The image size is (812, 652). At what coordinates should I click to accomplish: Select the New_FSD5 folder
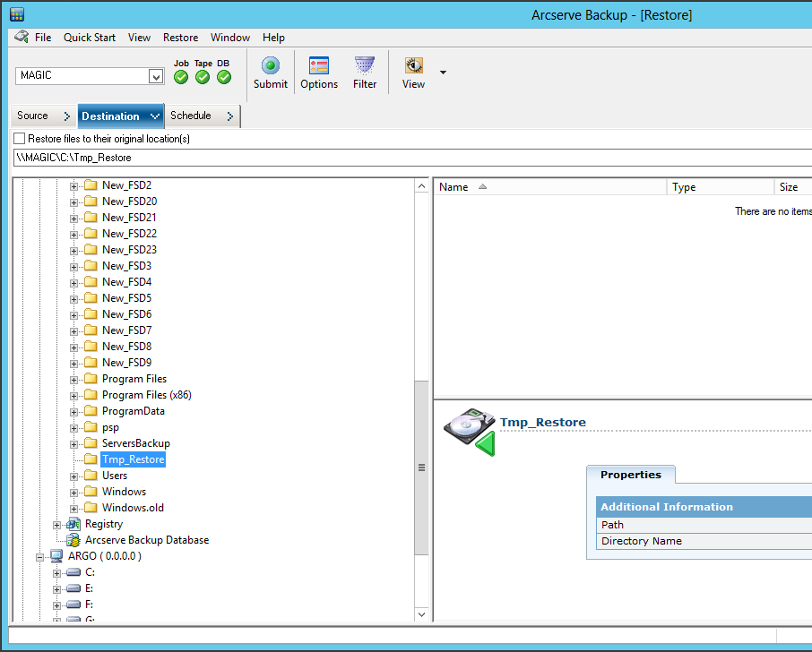point(127,298)
